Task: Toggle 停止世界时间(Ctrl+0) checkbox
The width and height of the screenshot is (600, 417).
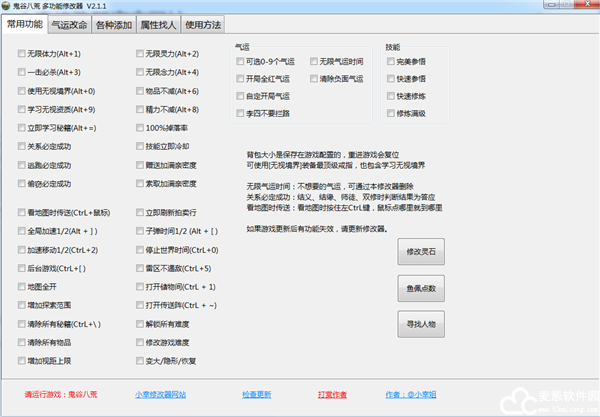Action: 140,249
